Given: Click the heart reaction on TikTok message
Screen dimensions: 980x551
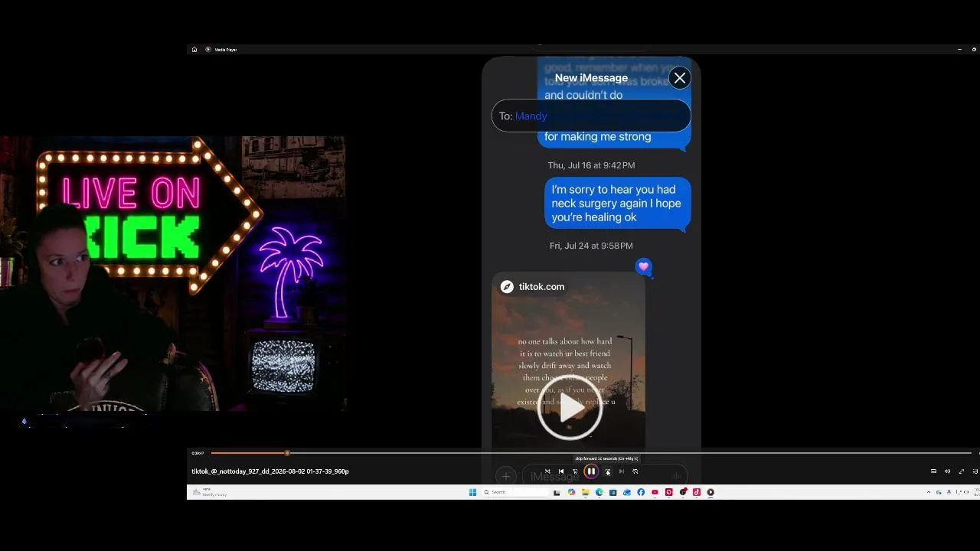Looking at the screenshot, I should tap(644, 266).
